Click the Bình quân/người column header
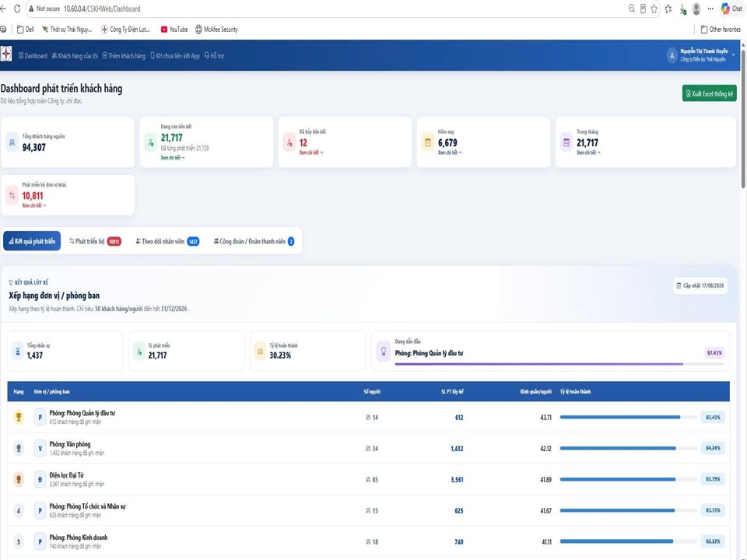The height and width of the screenshot is (560, 747). [x=535, y=391]
